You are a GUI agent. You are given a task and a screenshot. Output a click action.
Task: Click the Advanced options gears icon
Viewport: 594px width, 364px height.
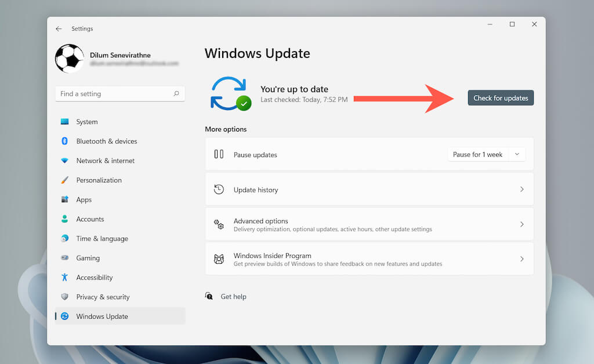point(219,224)
